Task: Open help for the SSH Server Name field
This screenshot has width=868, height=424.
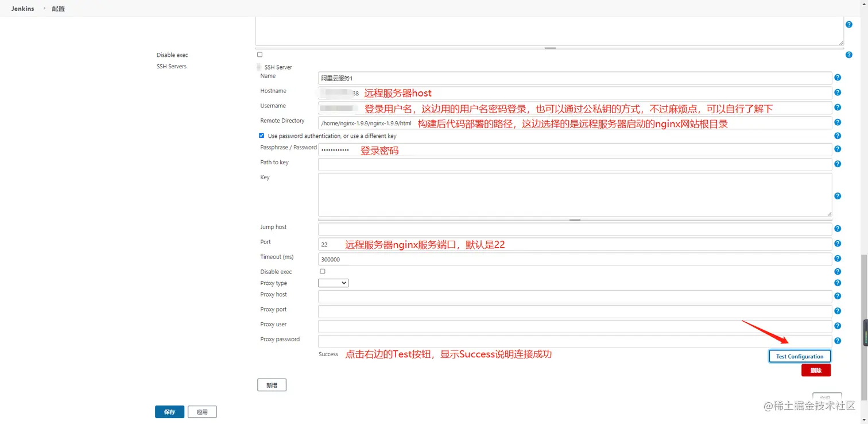Action: tap(837, 78)
